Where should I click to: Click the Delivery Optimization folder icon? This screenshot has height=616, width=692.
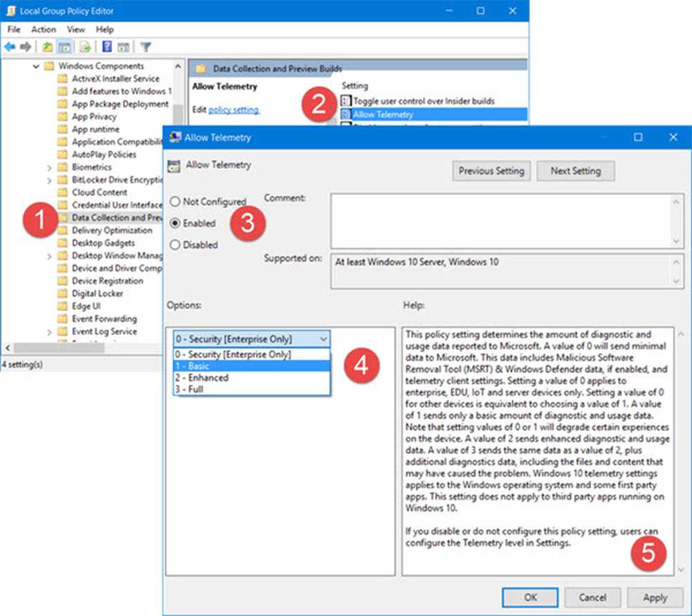pyautogui.click(x=63, y=230)
